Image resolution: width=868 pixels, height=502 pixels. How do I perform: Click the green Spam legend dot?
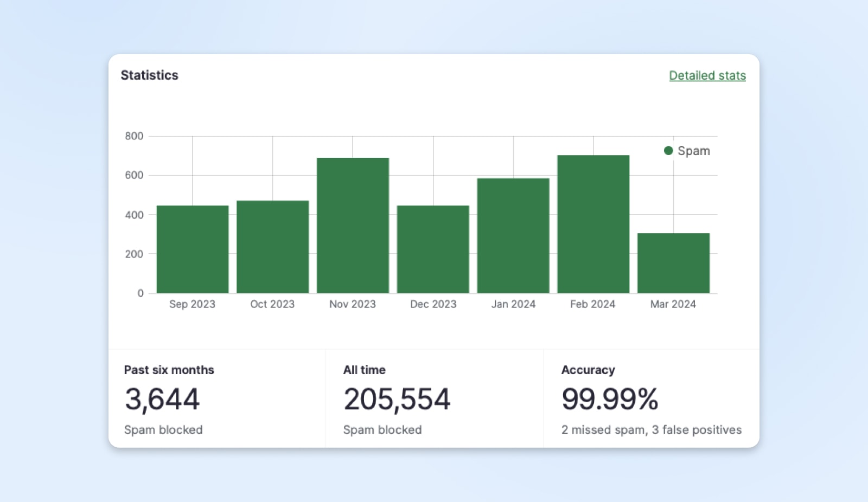pos(668,151)
